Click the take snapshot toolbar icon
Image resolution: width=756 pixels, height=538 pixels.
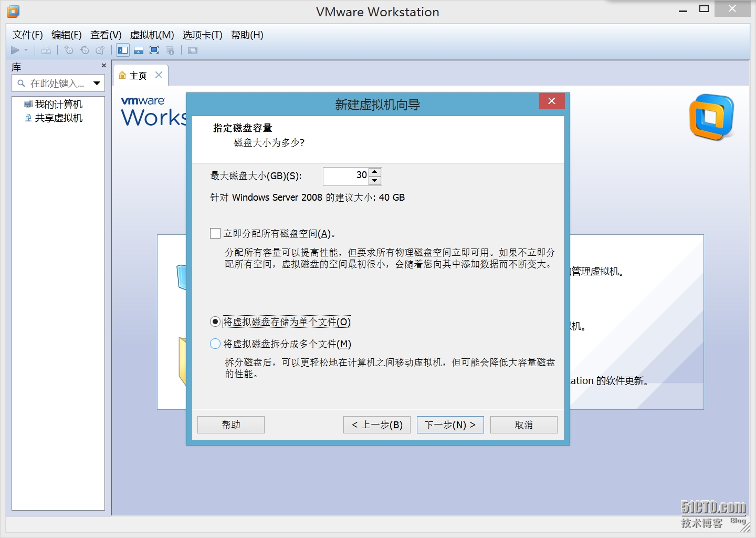69,50
